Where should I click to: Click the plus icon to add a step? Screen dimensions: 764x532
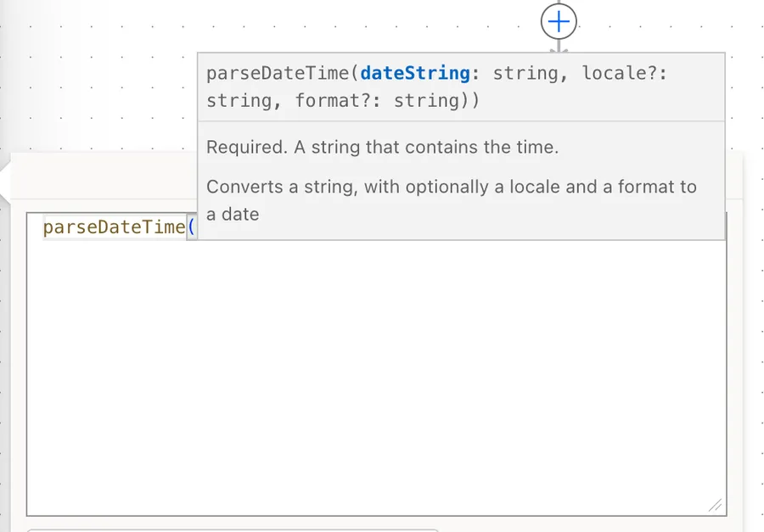pyautogui.click(x=559, y=21)
